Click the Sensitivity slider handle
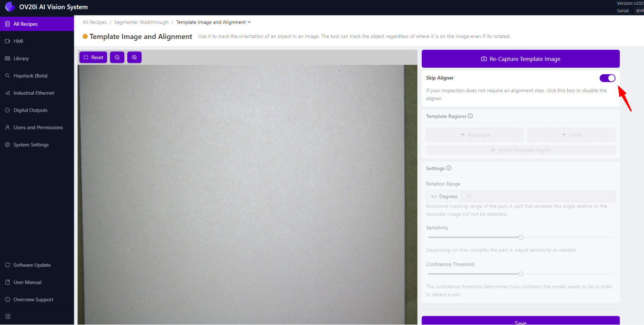 [x=520, y=237]
